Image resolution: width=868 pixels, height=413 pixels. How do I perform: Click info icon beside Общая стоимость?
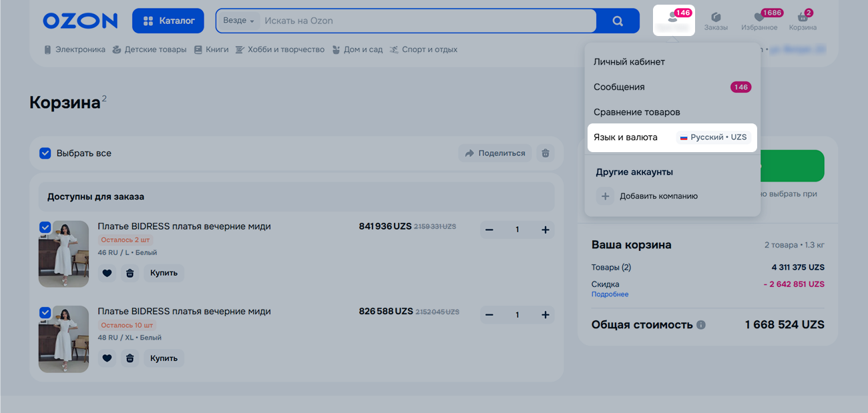701,325
